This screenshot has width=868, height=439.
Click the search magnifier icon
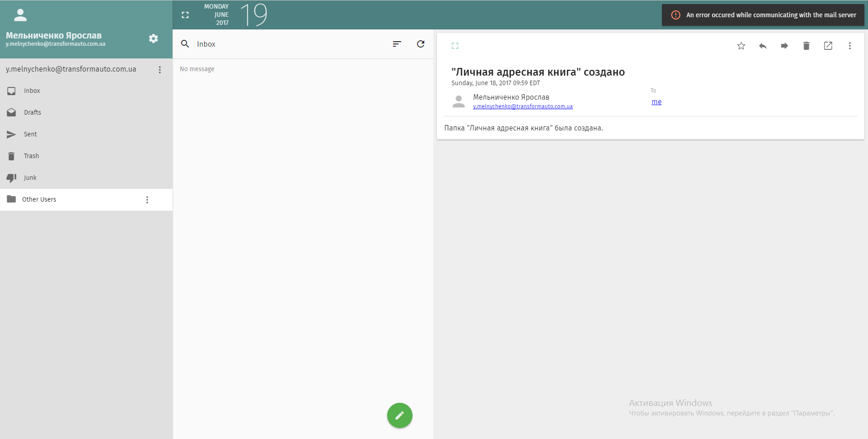tap(185, 44)
